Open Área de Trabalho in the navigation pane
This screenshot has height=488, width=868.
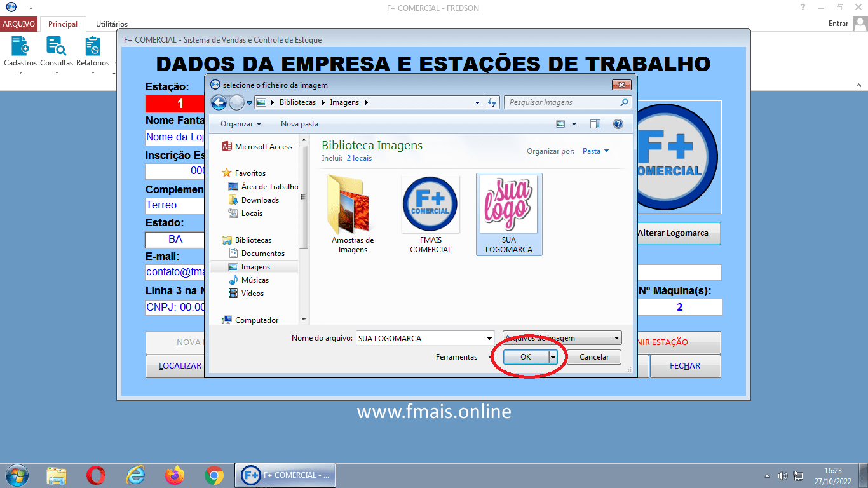263,187
